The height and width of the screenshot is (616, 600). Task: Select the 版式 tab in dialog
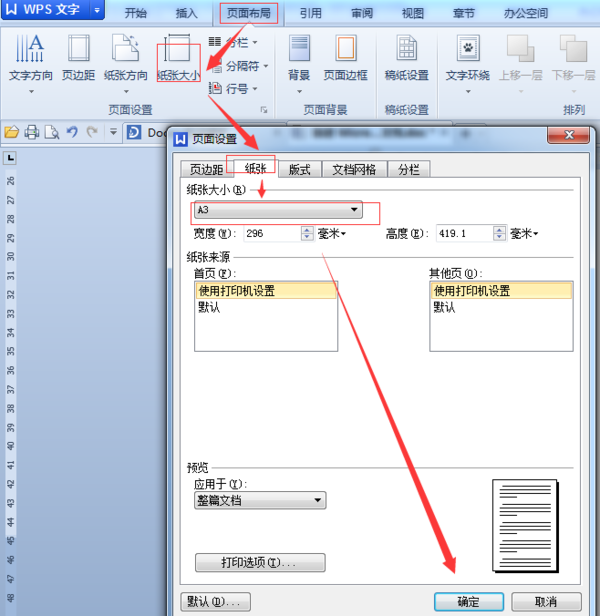coord(299,169)
